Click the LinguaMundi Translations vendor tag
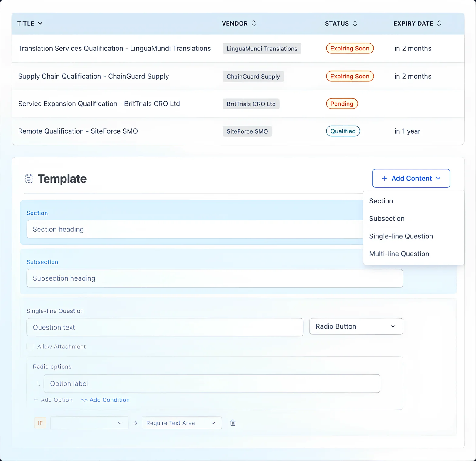Viewport: 476px width, 461px height. click(x=262, y=49)
